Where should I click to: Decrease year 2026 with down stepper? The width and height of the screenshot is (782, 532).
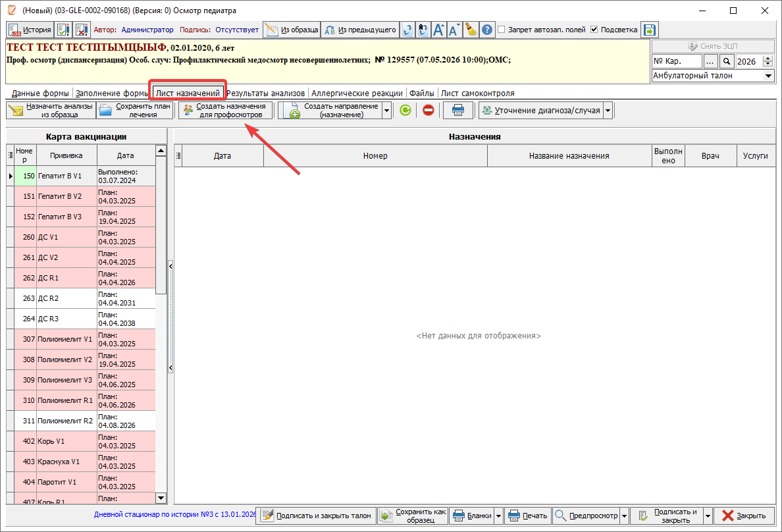(768, 65)
